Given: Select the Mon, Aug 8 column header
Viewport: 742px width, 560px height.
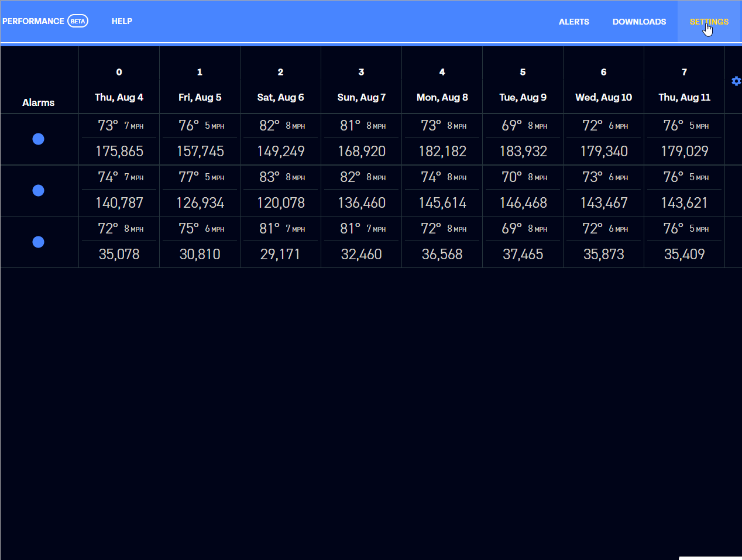Looking at the screenshot, I should 442,97.
